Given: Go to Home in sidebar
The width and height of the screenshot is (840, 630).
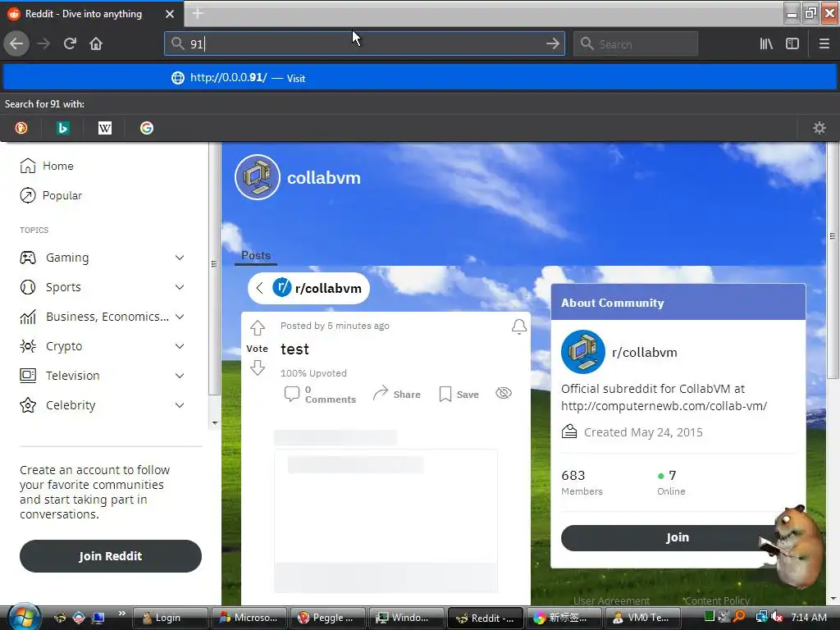Looking at the screenshot, I should [x=47, y=166].
